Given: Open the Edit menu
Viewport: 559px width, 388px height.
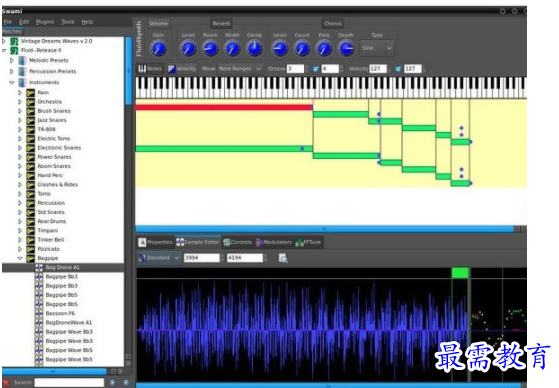Looking at the screenshot, I should 24,22.
